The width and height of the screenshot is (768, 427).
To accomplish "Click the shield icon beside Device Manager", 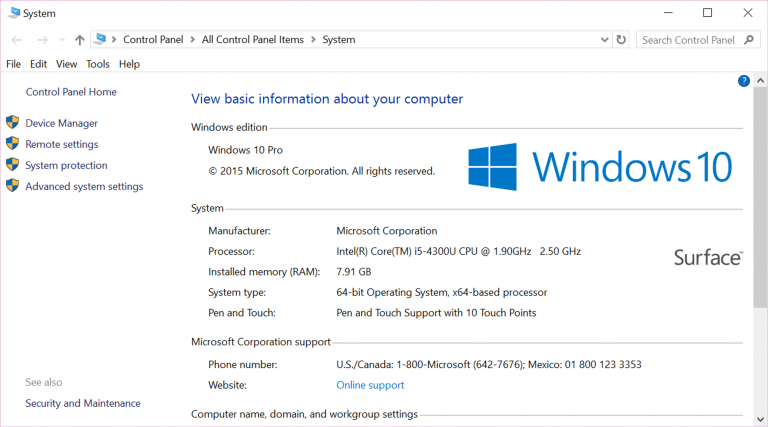I will [13, 123].
